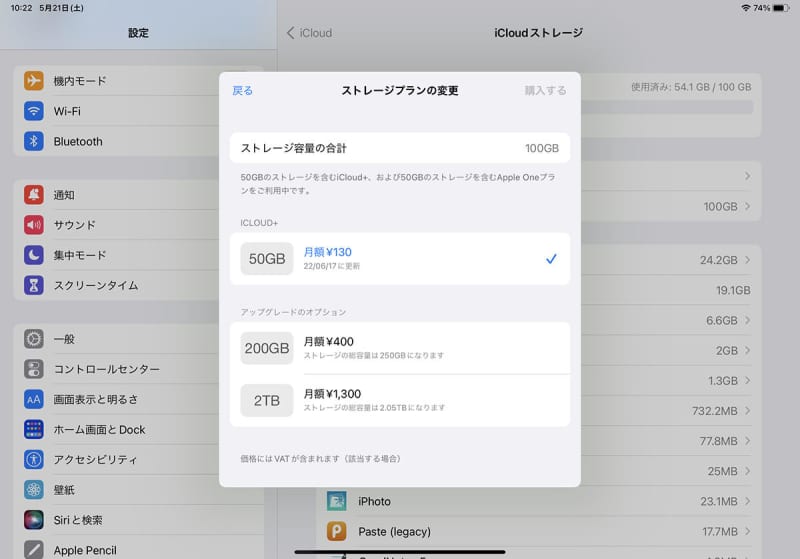Expand the 100GB storage plan row chevron
Screen dimensions: 800x559
[x=747, y=206]
